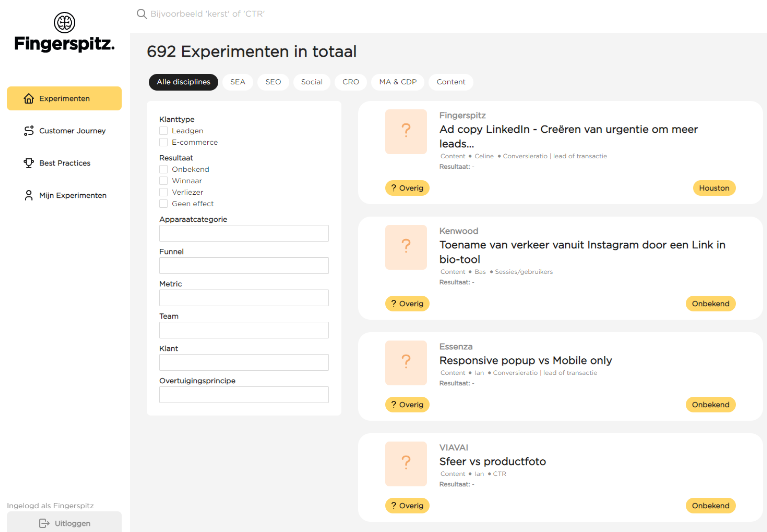Screen dimensions: 767x532
Task: Click the Overig tag on VIAVAI card
Action: 407,506
